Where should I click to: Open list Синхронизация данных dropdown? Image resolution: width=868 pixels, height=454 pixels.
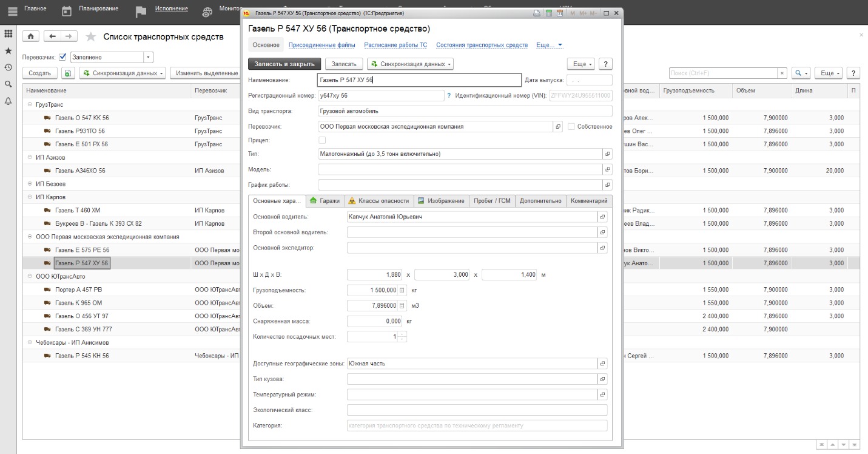[122, 73]
